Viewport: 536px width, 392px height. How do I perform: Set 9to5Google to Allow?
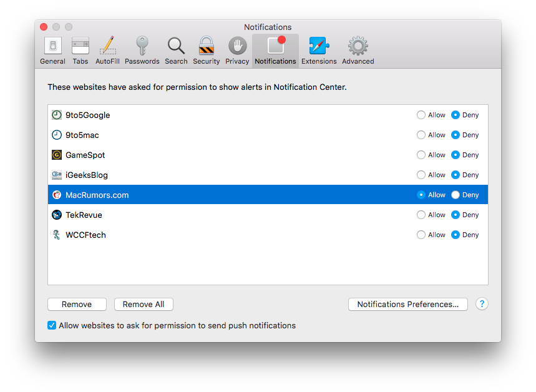click(421, 115)
